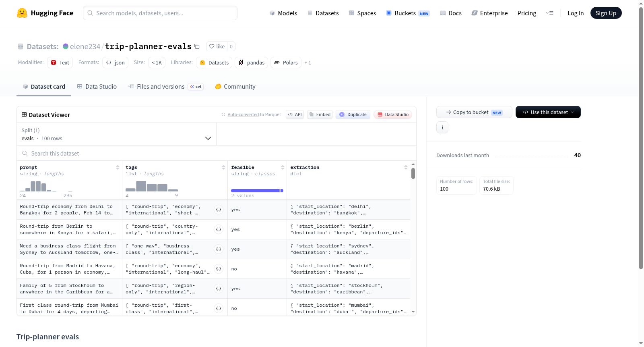The image size is (644, 347).
Task: Copy dataset name with the copy icon
Action: pyautogui.click(x=197, y=46)
